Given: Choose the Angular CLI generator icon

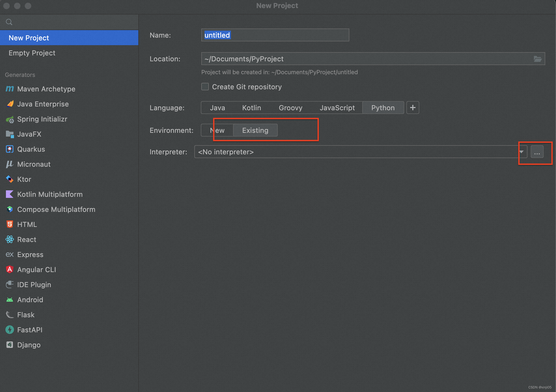Looking at the screenshot, I should pos(10,270).
